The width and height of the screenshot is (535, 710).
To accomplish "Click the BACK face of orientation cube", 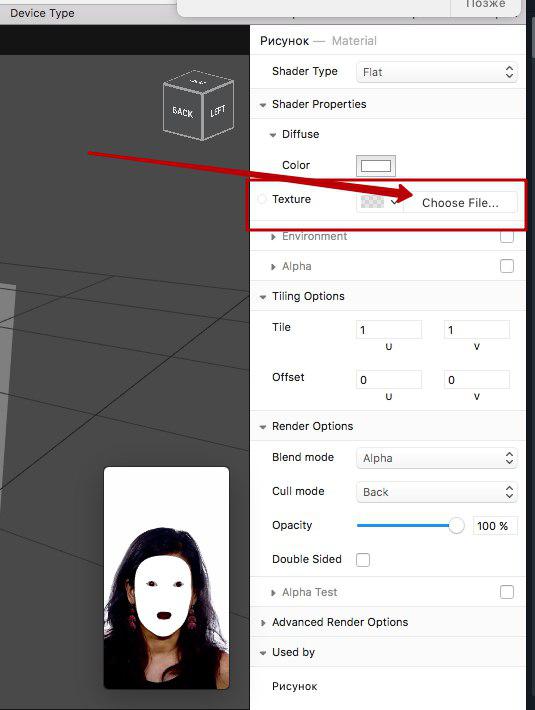I will tap(182, 111).
